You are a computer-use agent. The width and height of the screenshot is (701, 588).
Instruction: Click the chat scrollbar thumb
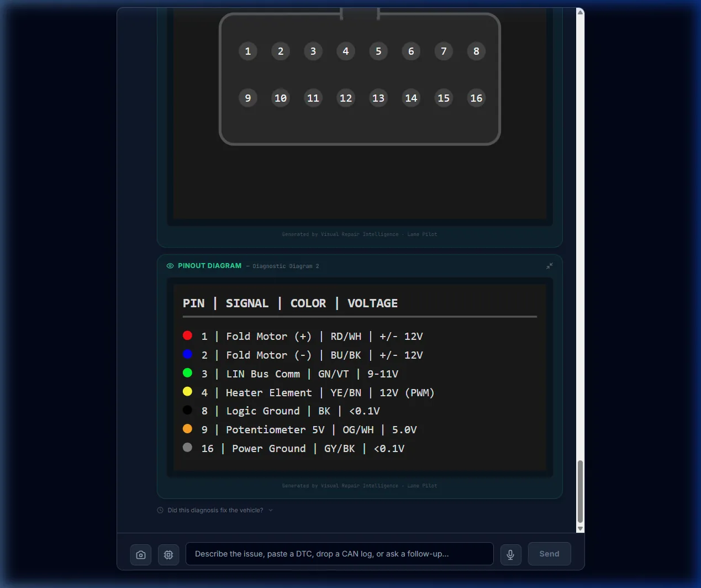pyautogui.click(x=580, y=491)
